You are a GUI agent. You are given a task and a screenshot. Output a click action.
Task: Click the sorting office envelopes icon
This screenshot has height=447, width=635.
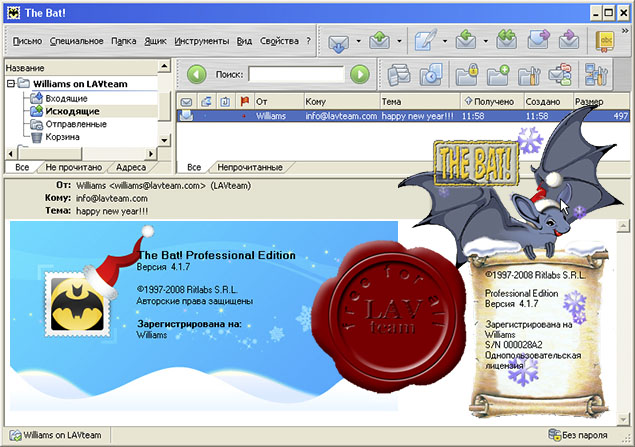click(x=560, y=74)
